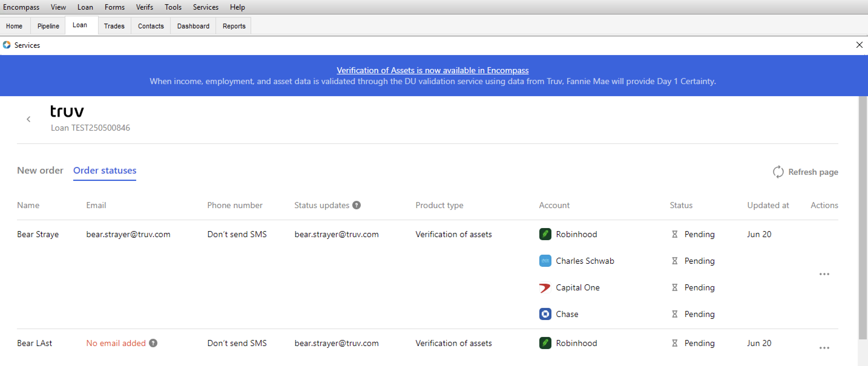Click the Charles Schwab account name
The image size is (868, 366).
(585, 261)
